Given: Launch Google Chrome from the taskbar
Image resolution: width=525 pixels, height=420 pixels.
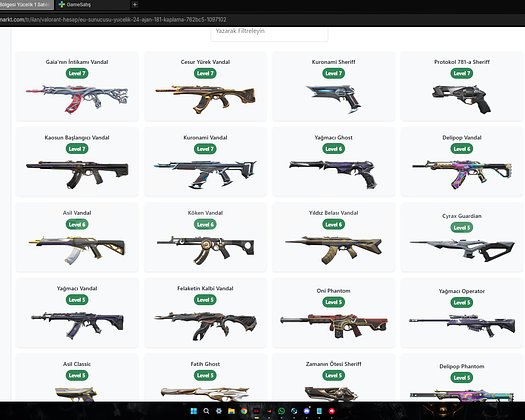Looking at the screenshot, I should tap(244, 411).
